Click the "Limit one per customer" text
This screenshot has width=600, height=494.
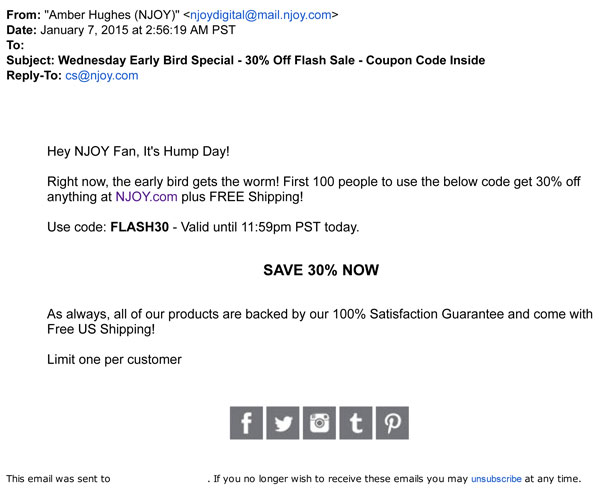(114, 359)
